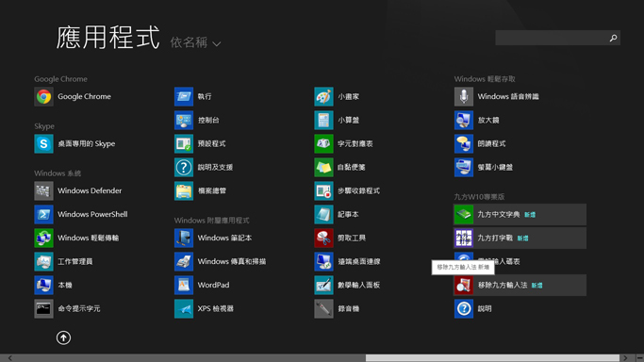Screen dimensions: 644x362
Task: Click scrollbar right arrow
Action: point(625,358)
